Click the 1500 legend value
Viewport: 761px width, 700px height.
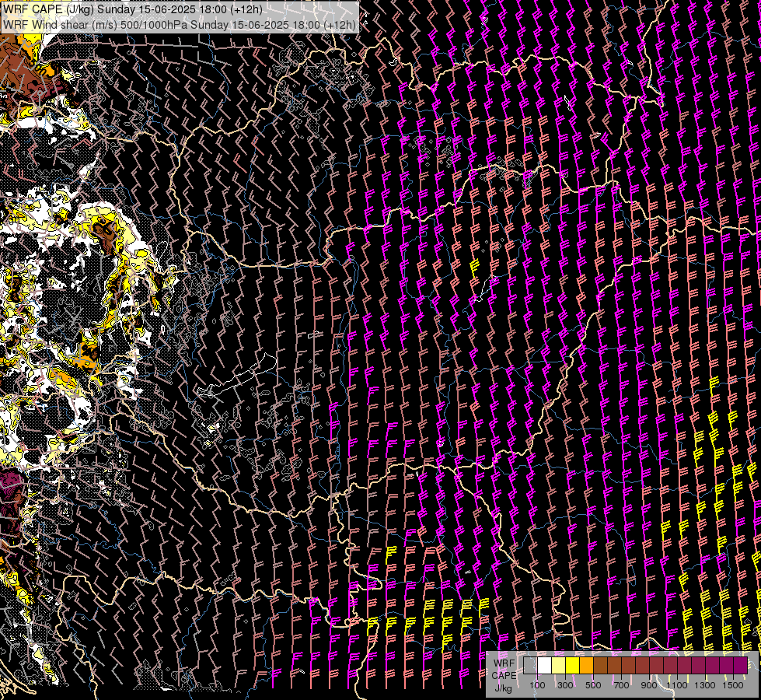click(733, 685)
